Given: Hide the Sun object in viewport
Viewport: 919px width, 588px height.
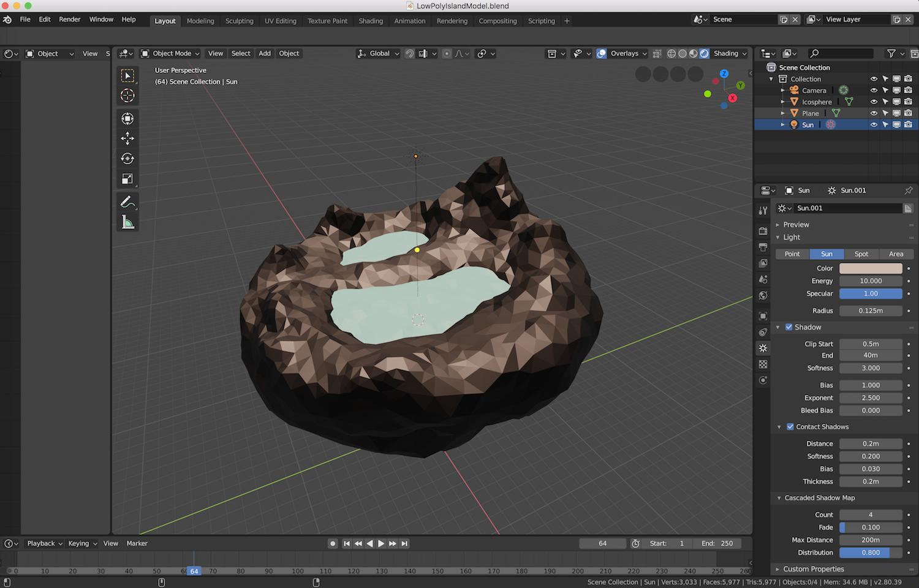Looking at the screenshot, I should tap(874, 124).
